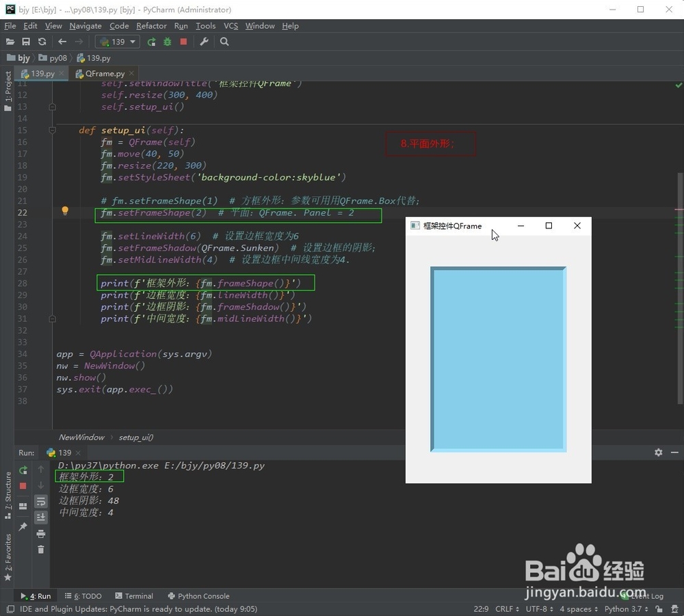Select the bjy breadcrumb folder

pyautogui.click(x=18, y=58)
